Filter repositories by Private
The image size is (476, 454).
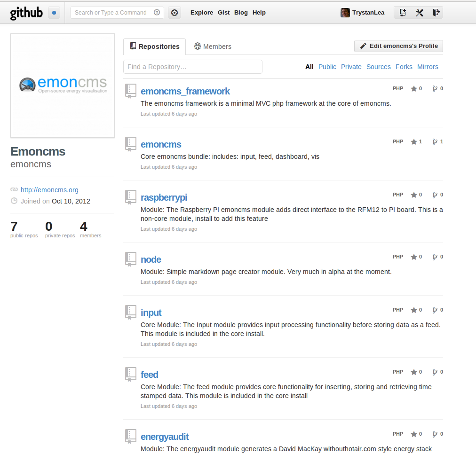(351, 67)
